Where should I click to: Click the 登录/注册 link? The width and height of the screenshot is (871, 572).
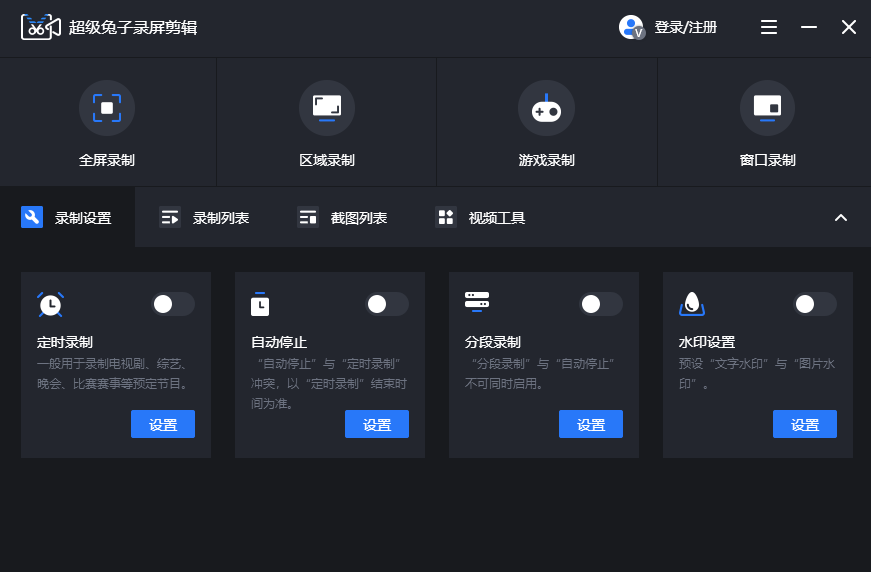686,28
